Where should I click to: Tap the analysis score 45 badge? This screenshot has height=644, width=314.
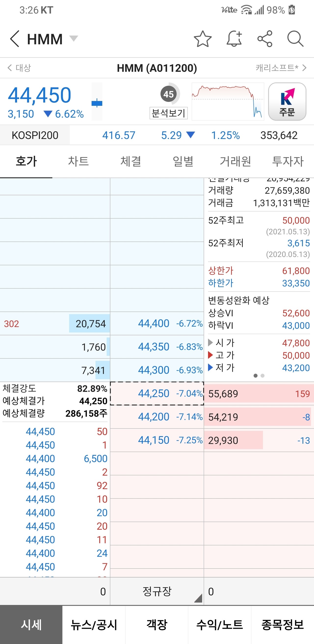169,94
